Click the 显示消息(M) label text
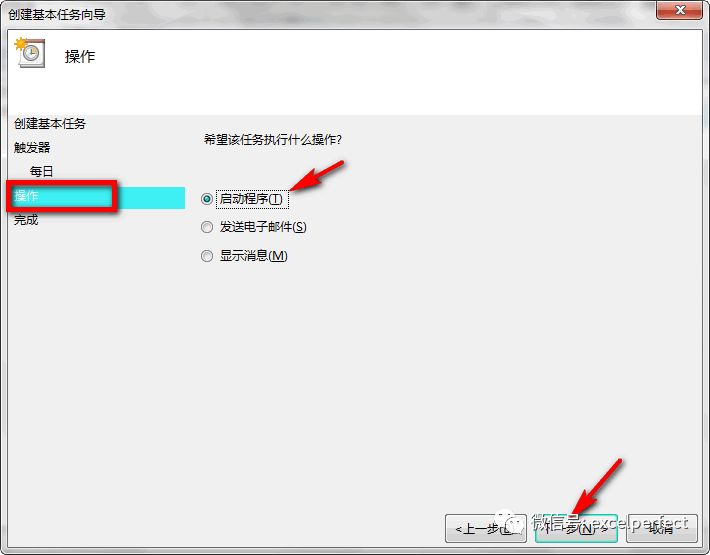This screenshot has width=710, height=555. point(254,256)
